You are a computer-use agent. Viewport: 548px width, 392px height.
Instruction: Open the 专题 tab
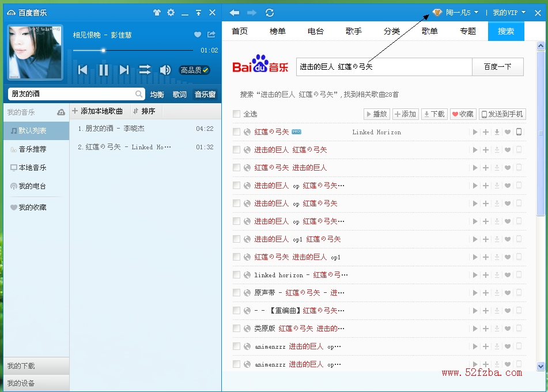pyautogui.click(x=468, y=31)
